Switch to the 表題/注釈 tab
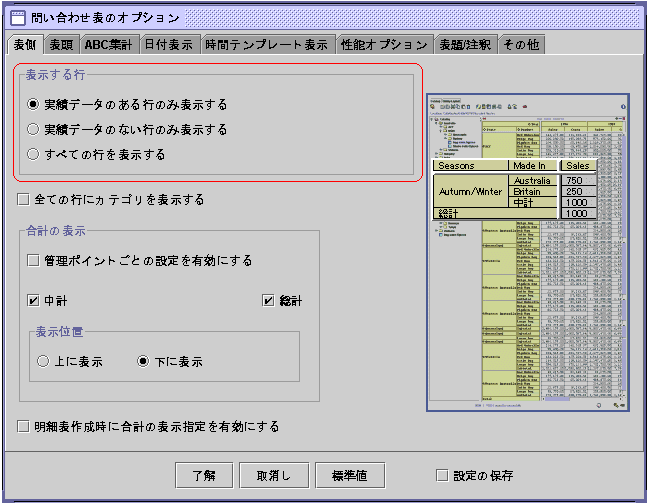The width and height of the screenshot is (647, 504). coord(464,44)
